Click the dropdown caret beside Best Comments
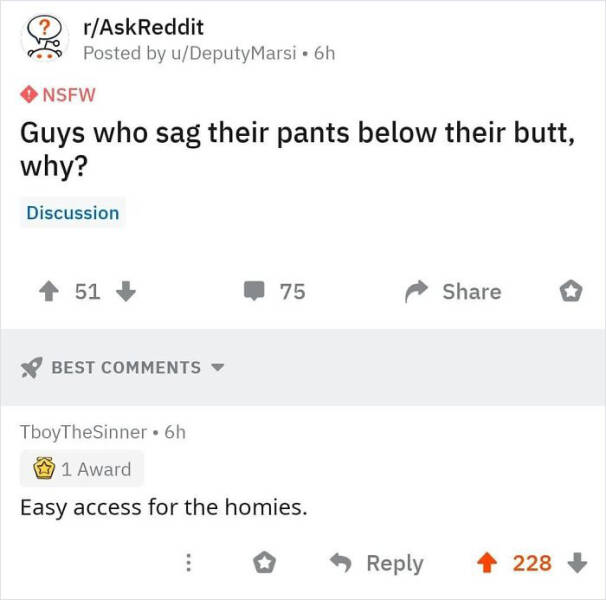Image resolution: width=606 pixels, height=600 pixels. (218, 367)
